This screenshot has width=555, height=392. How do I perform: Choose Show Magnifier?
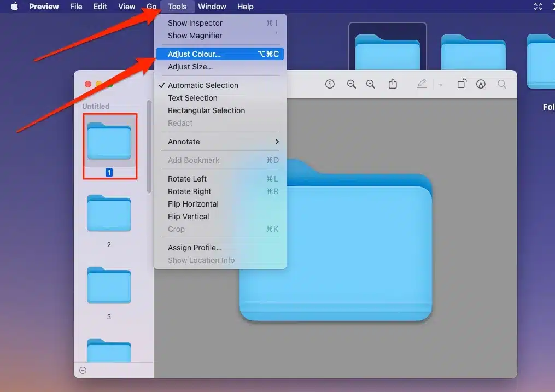tap(220, 36)
